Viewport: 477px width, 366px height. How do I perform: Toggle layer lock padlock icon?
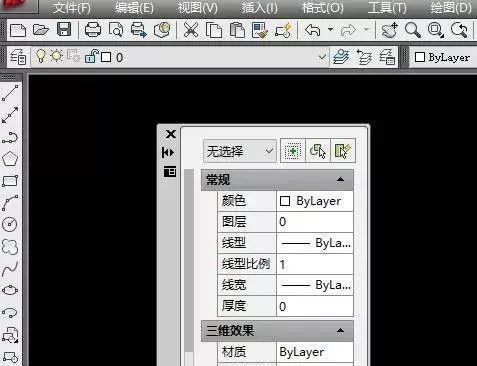(92, 56)
